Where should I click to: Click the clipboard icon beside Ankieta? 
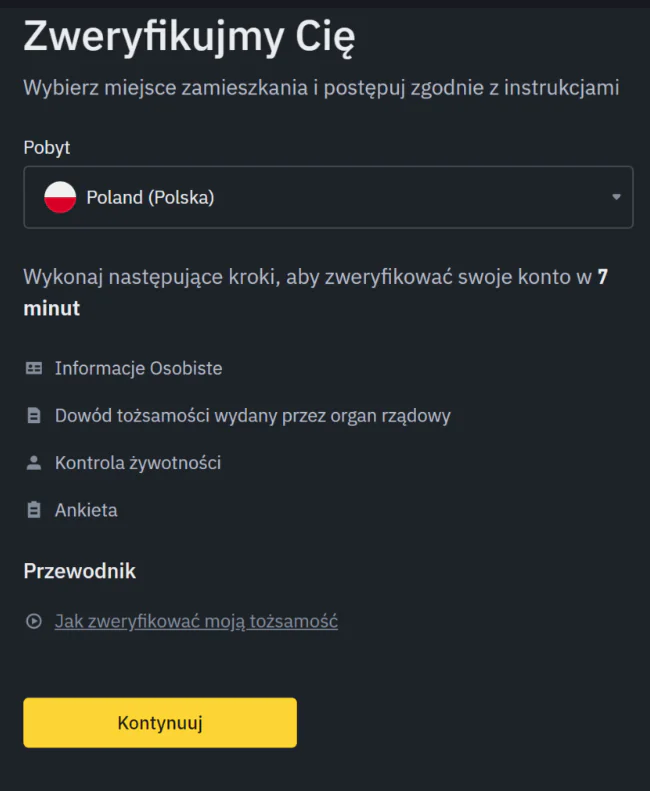point(34,510)
